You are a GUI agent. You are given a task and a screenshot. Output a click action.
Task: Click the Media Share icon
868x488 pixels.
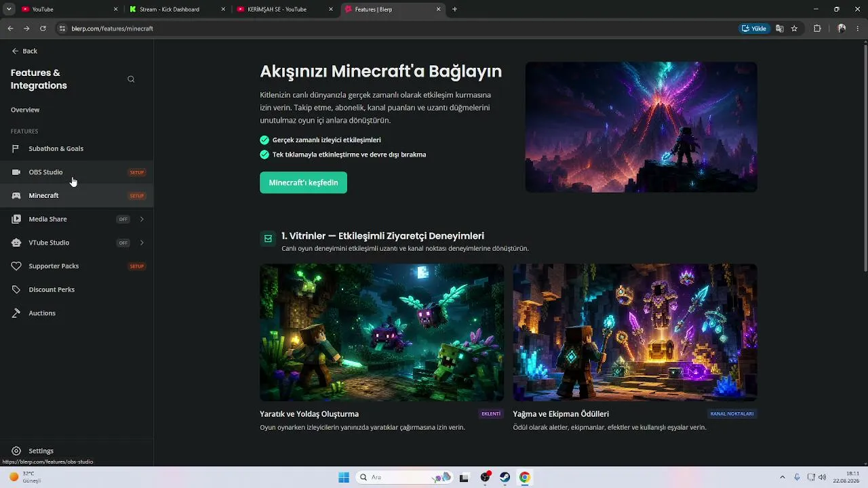(x=16, y=219)
